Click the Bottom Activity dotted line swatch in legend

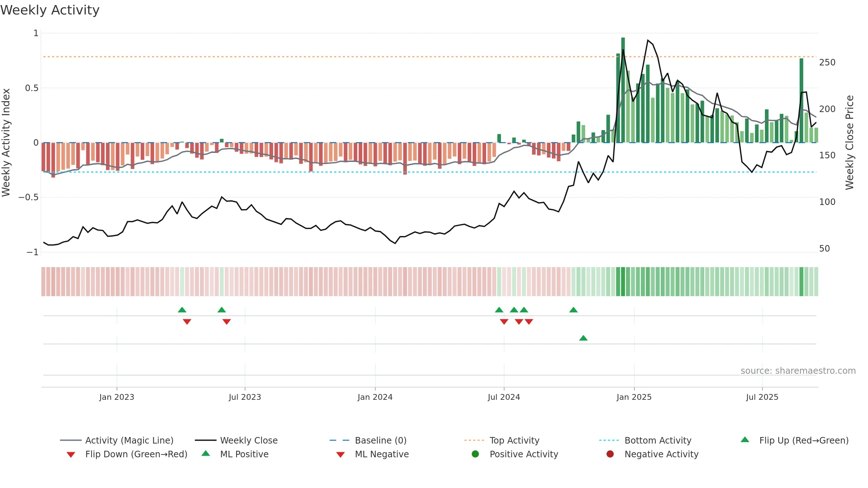[x=609, y=440]
